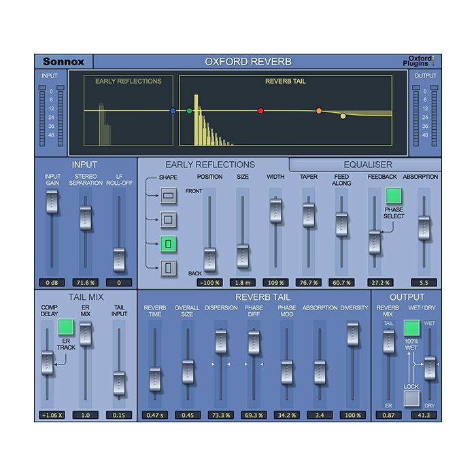Image resolution: width=476 pixels, height=476 pixels.
Task: Click the red EQ node on graph
Action: coord(260,110)
